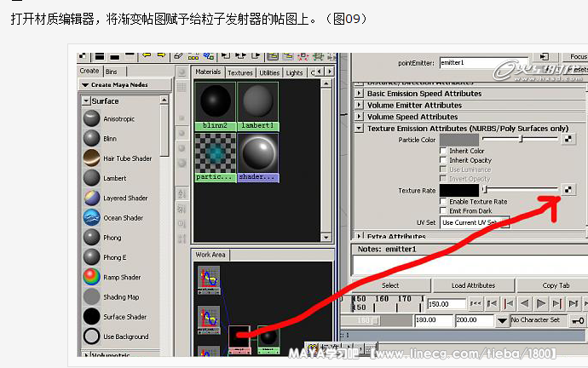This screenshot has height=368, width=588.
Task: Click the output connections toolbar icon
Action: click(256, 56)
